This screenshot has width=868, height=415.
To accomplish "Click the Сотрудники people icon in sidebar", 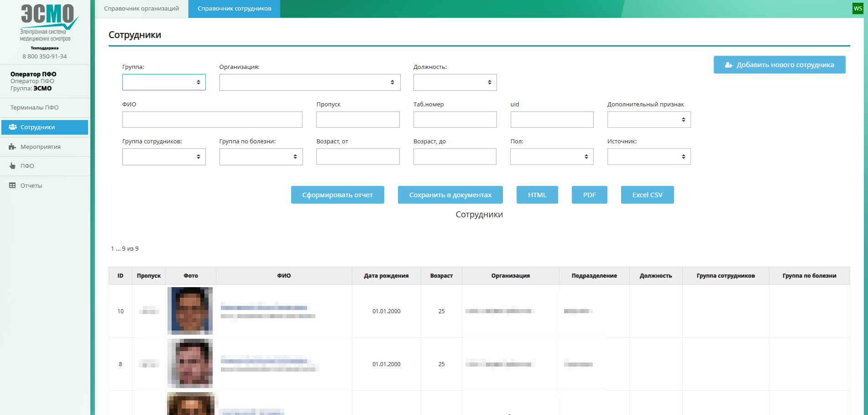I will tap(13, 127).
